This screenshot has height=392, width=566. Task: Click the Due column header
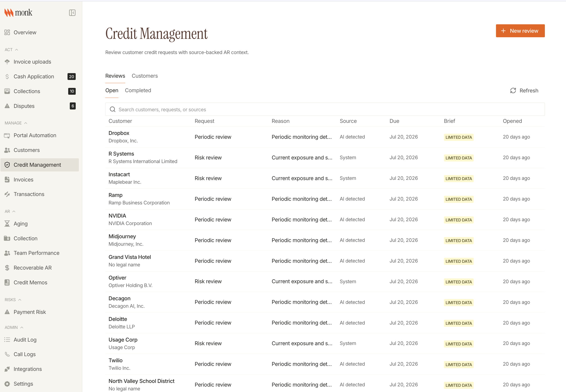pyautogui.click(x=394, y=121)
